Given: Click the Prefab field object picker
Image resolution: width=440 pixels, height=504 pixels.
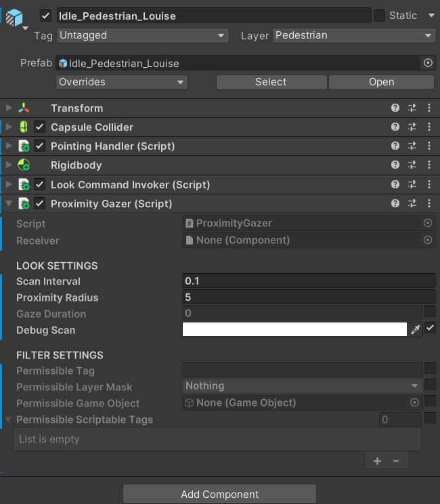Looking at the screenshot, I should [x=428, y=63].
